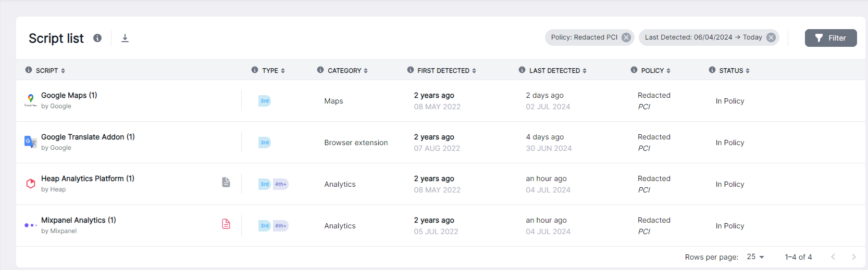Click info icon next to SCRIPT column header
The height and width of the screenshot is (270, 868).
(29, 70)
